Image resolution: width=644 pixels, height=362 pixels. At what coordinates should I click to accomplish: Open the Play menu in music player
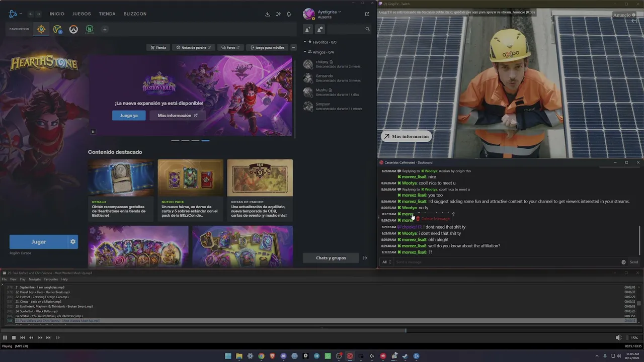pyautogui.click(x=23, y=280)
